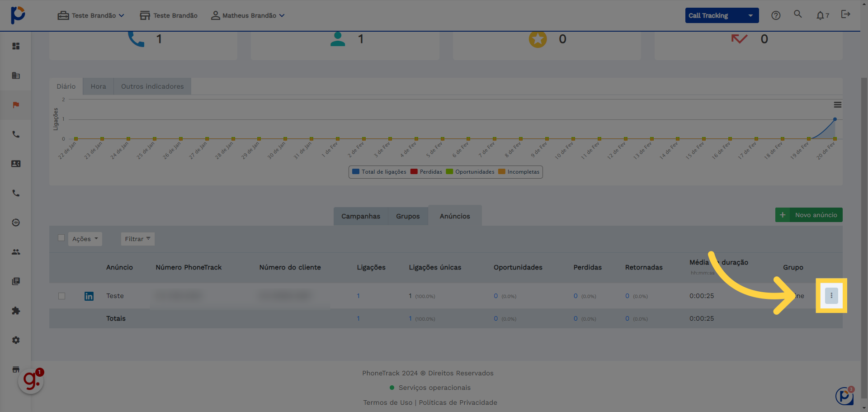868x412 pixels.
Task: Click the LinkedIn icon in Teste row
Action: pos(89,296)
